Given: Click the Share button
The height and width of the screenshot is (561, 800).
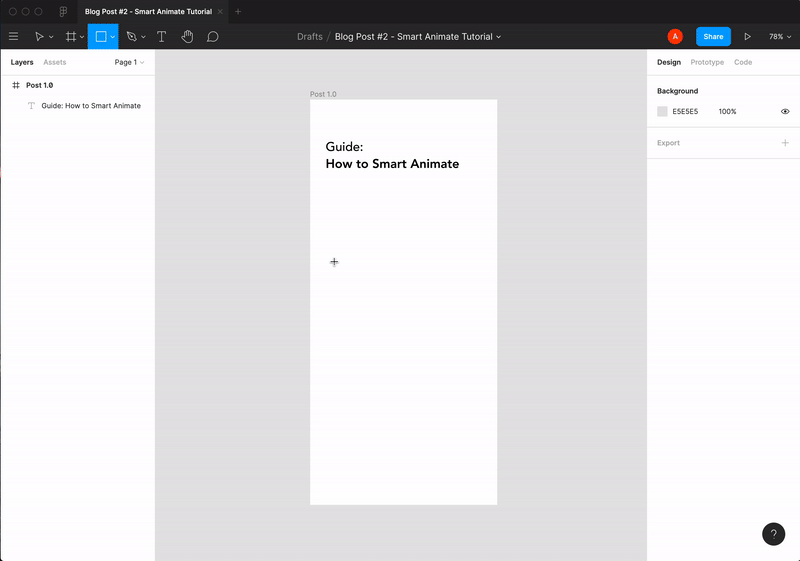Looking at the screenshot, I should coord(713,36).
